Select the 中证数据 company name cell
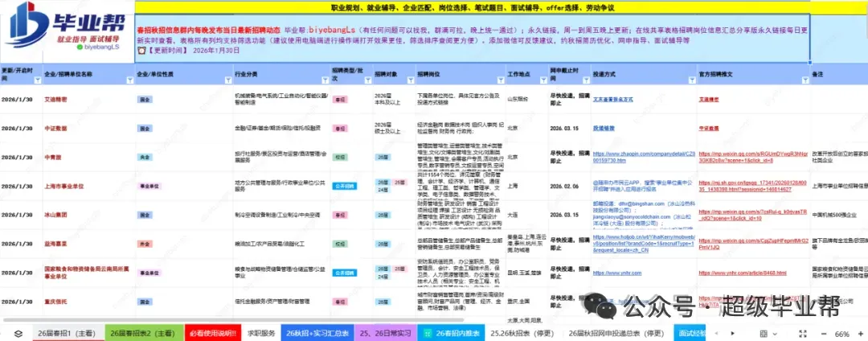 coord(88,128)
